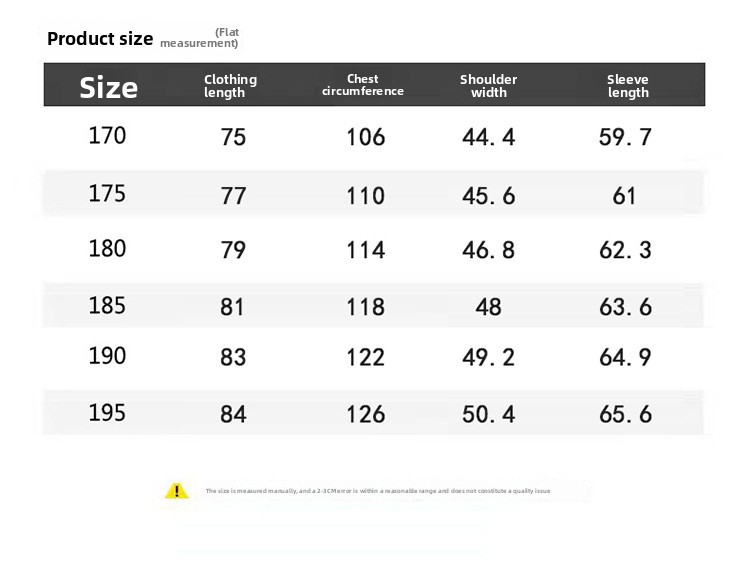Click the Flat measurement note

pyautogui.click(x=199, y=38)
